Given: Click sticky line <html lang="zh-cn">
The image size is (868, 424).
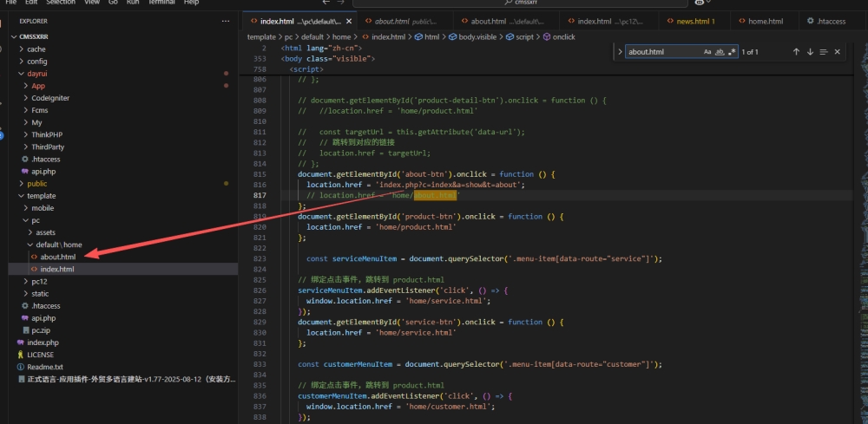Looking at the screenshot, I should click(x=322, y=48).
